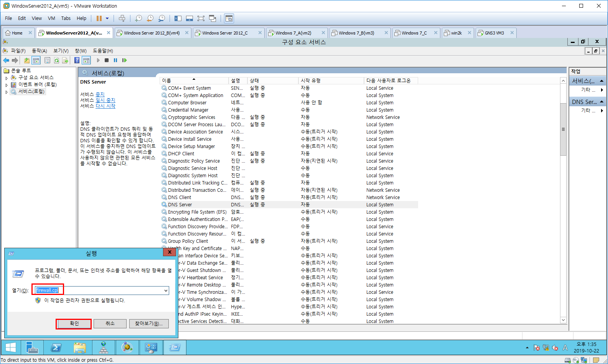Open snapshot manager icon

coord(161,18)
